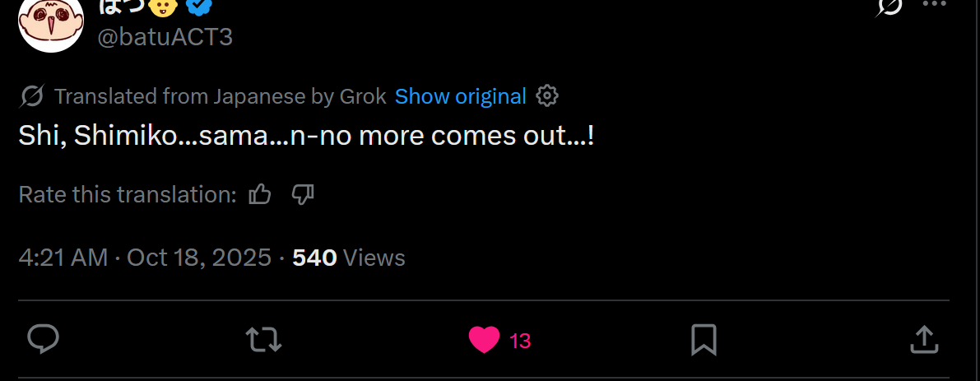Click the Grok icon at the top right

(x=889, y=7)
